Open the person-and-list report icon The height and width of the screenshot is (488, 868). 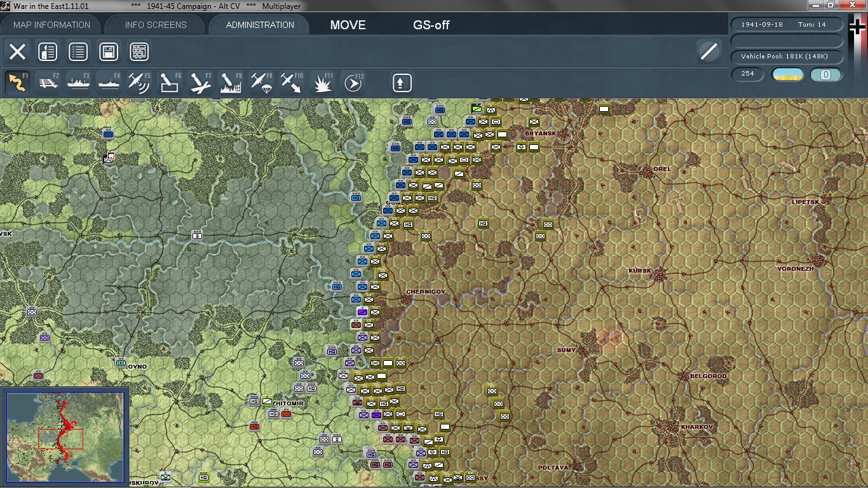pyautogui.click(x=48, y=51)
